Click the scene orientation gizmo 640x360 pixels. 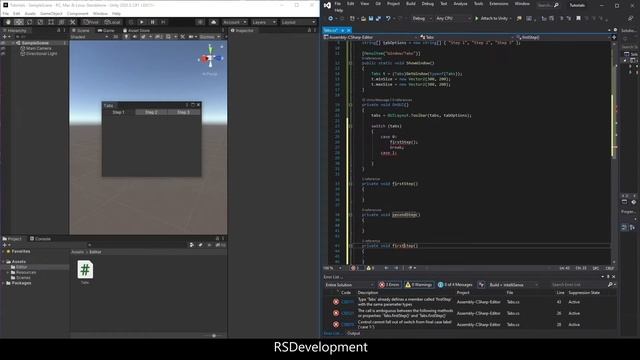(x=210, y=58)
